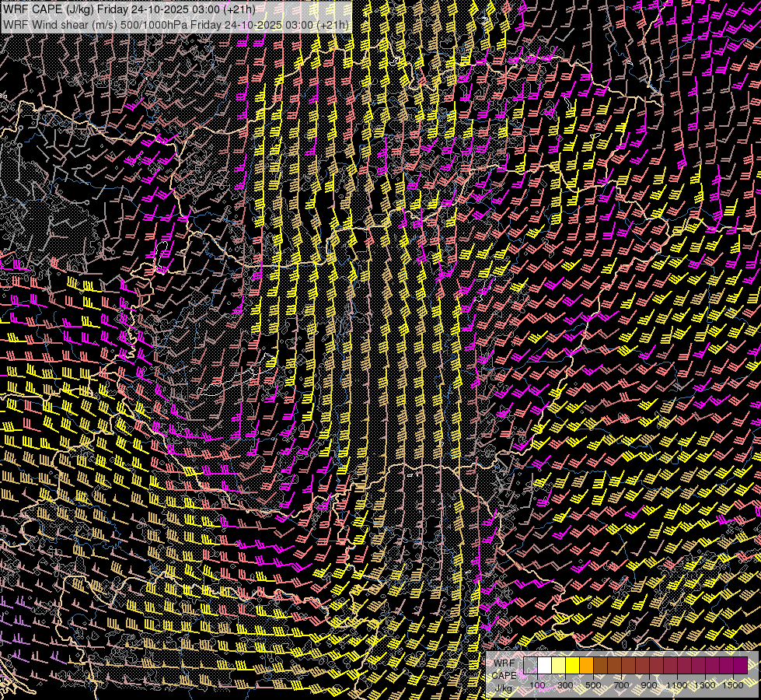Click the brown swatch right of orange
This screenshot has width=761, height=700.
(600, 665)
